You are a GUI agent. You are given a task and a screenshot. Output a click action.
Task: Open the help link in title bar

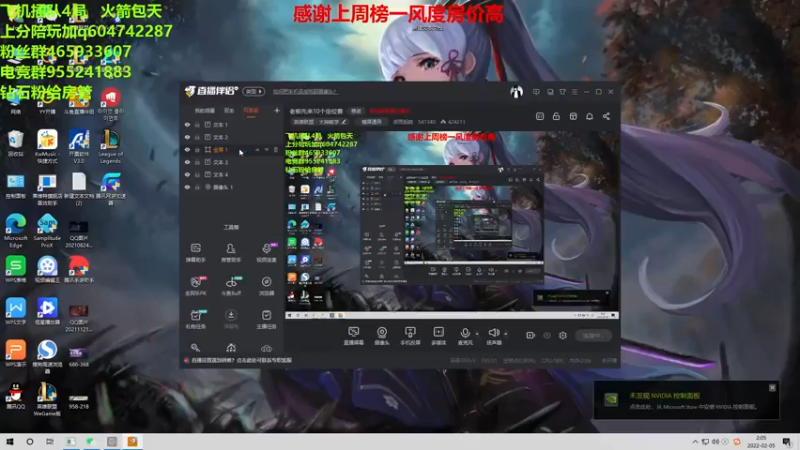click(305, 92)
